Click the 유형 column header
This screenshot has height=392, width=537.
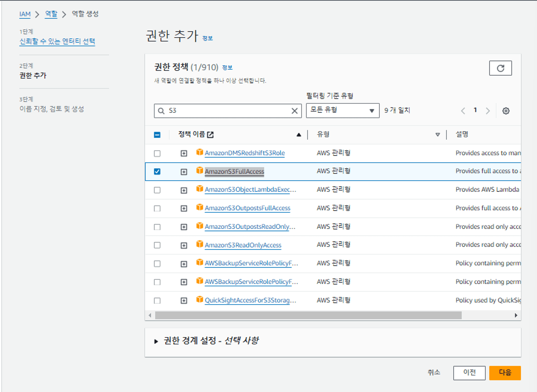coord(323,134)
